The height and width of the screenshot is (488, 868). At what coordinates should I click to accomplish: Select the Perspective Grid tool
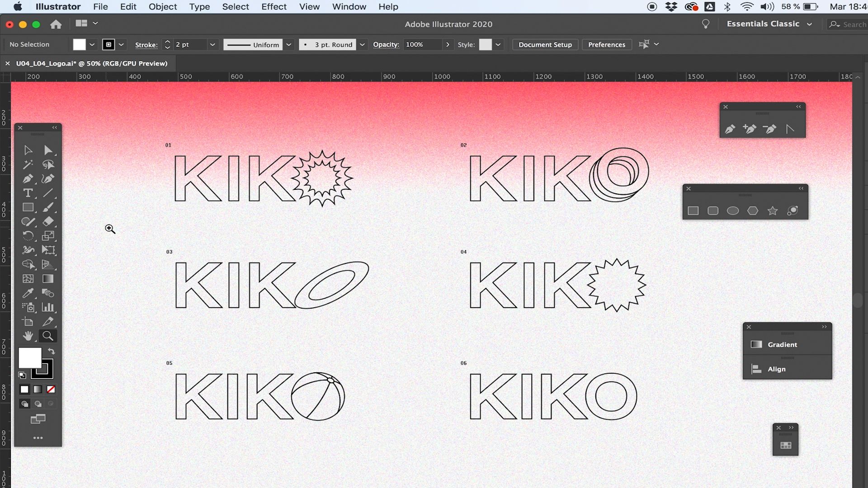tap(48, 264)
